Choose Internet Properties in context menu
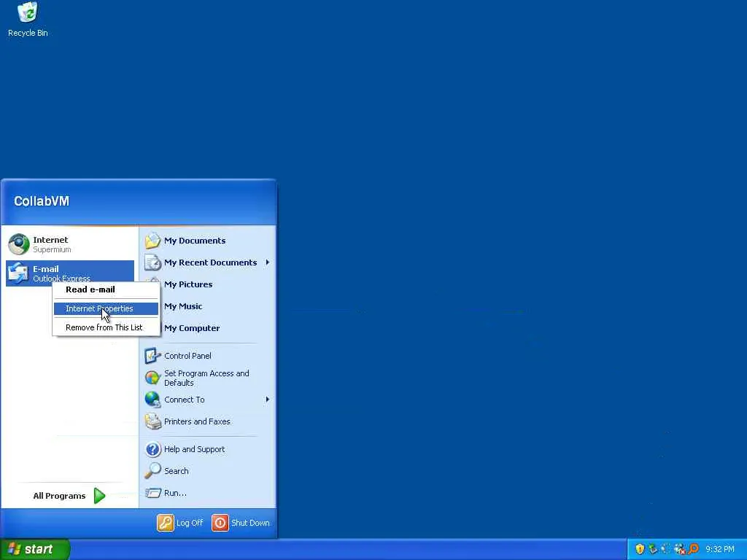The width and height of the screenshot is (747, 560). 106,308
